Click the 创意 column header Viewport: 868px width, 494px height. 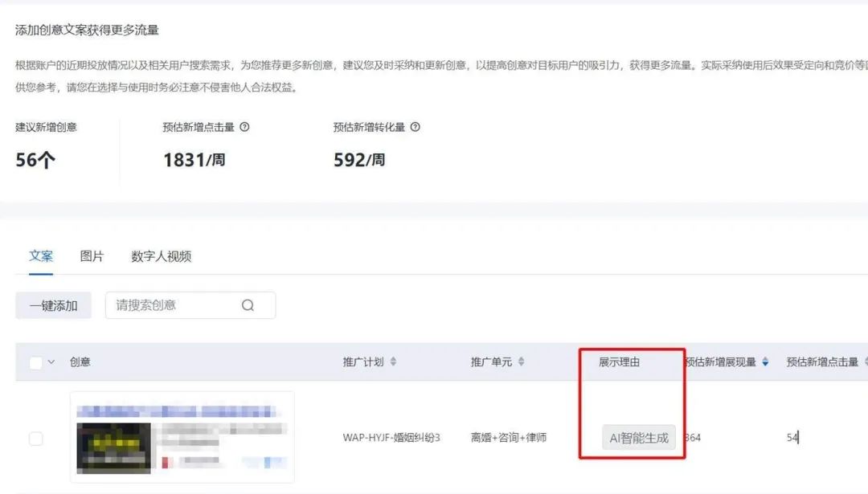click(80, 361)
